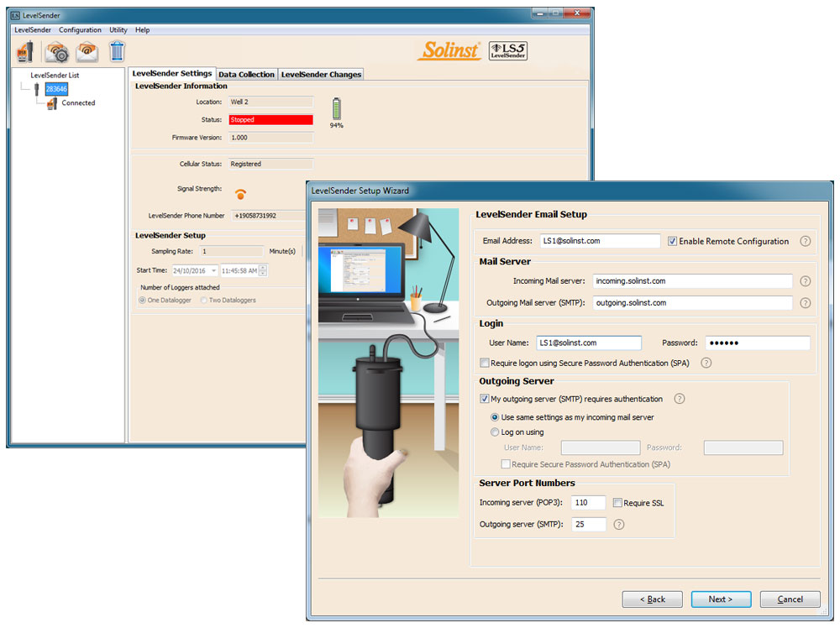Click the send email toolbar icon
Screen dimensions: 840x628
[87, 50]
